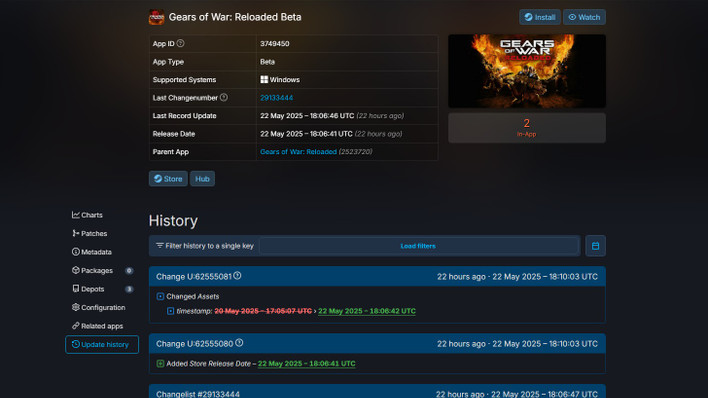Click old timestamp 20 May 2025 struck through

[263, 311]
